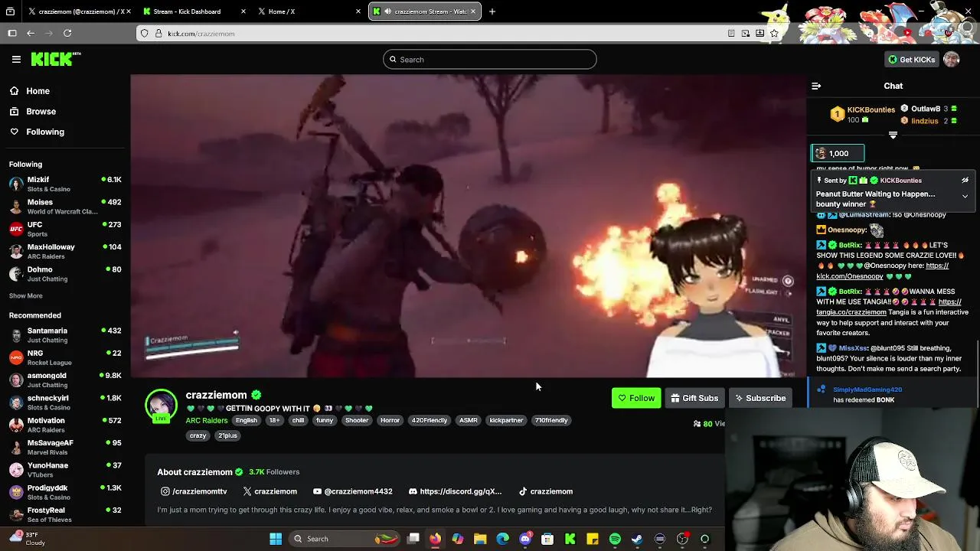Open the weather widget showing 33°F Cloudy
The width and height of the screenshot is (980, 551).
[27, 539]
